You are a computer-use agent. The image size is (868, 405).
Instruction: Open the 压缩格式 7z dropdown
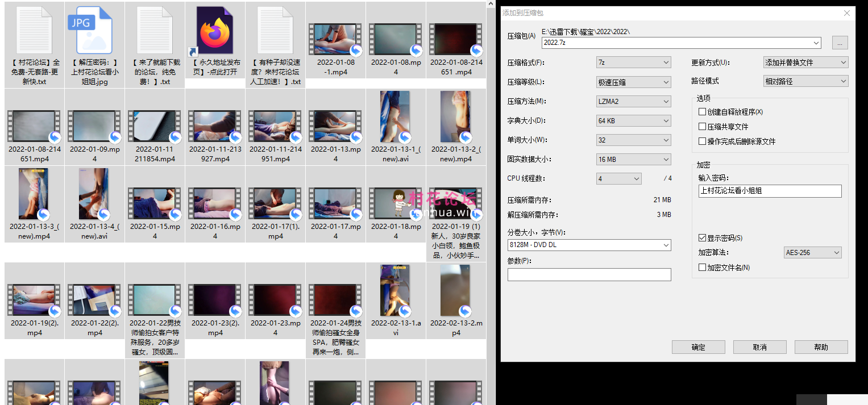tap(633, 62)
